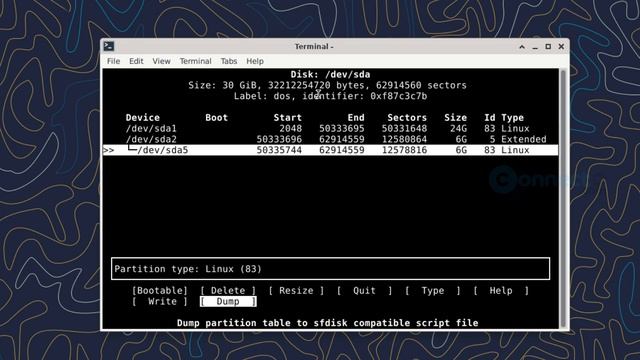The height and width of the screenshot is (360, 640).
Task: Select the Quit option in cfdisk
Action: click(x=364, y=291)
